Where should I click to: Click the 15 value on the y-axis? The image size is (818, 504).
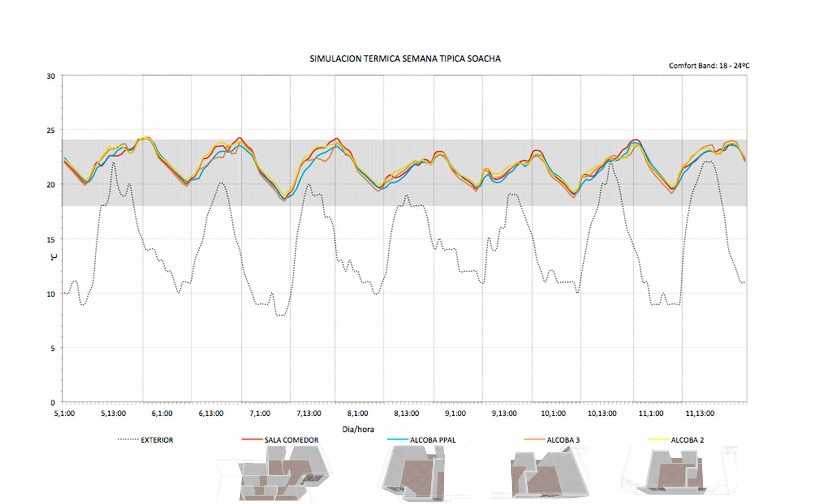[51, 240]
